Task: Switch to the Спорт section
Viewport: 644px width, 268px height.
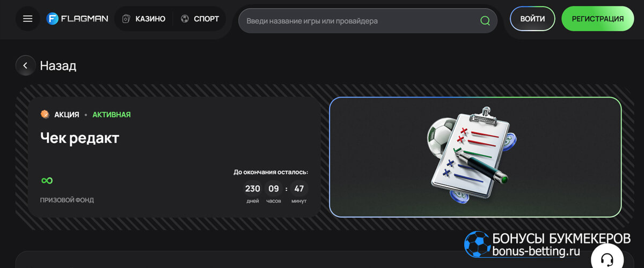Action: pyautogui.click(x=206, y=19)
